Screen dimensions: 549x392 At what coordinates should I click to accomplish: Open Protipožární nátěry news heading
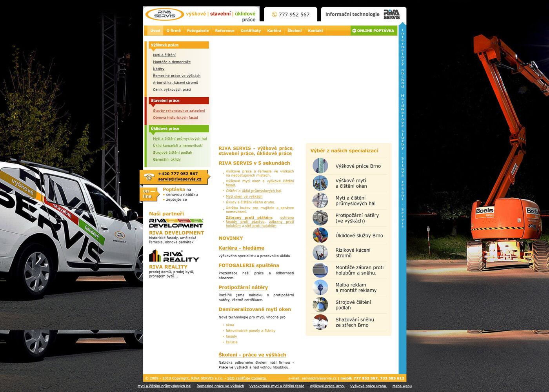point(243,287)
